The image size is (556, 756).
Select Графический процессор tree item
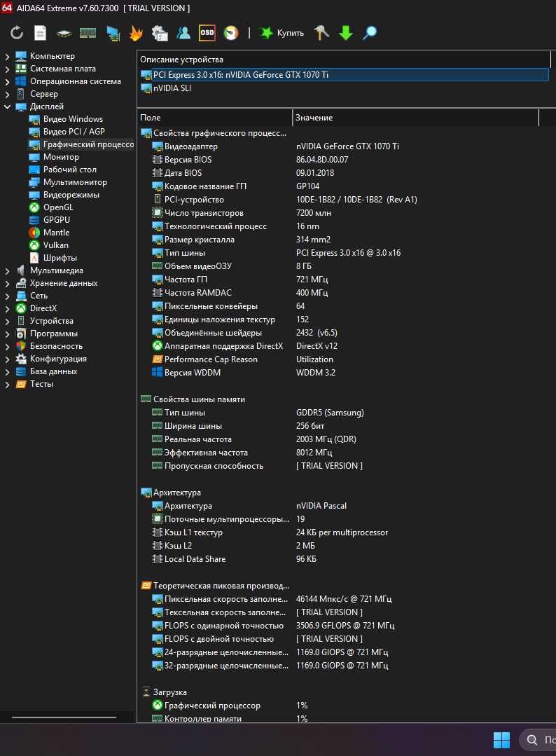(81, 144)
